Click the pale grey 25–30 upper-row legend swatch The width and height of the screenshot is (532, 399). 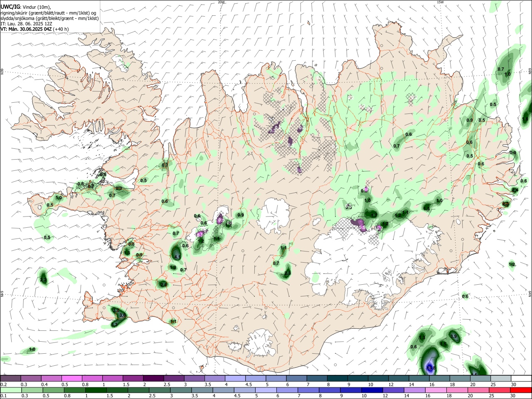pyautogui.click(x=501, y=379)
